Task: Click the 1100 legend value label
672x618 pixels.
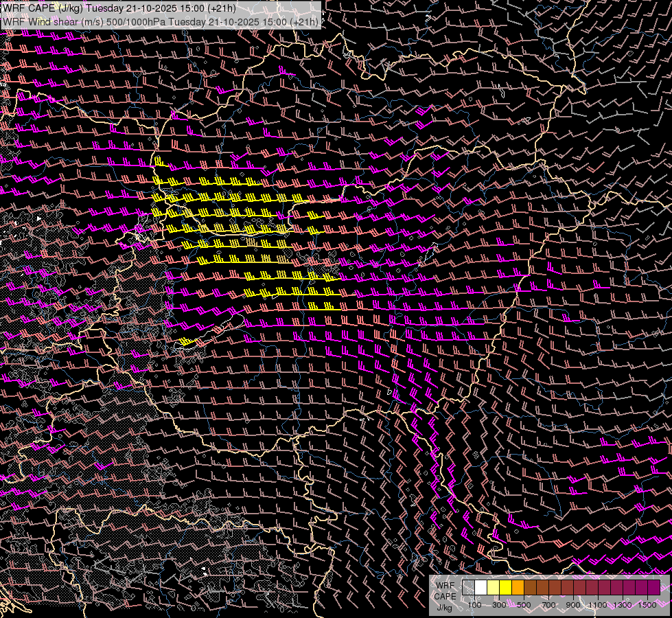Action: tap(598, 605)
